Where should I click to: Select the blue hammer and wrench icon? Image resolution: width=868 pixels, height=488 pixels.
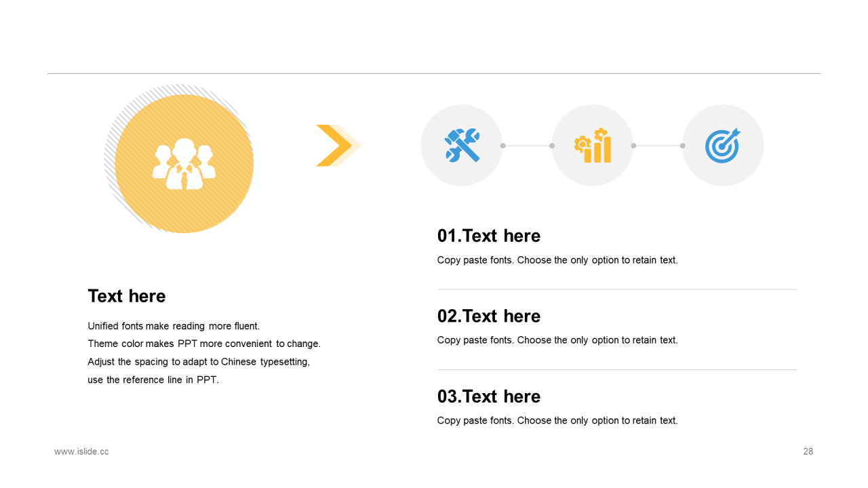[x=462, y=145]
